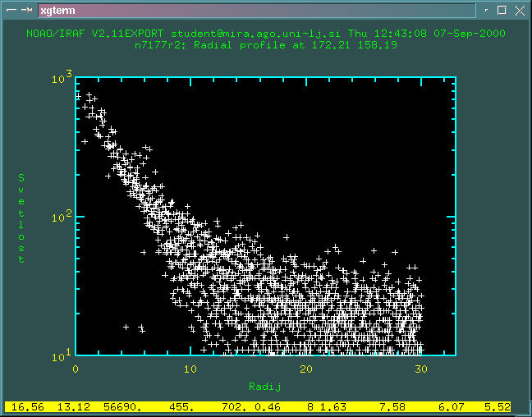
Task: Click the status bar value 0.46
Action: (267, 407)
